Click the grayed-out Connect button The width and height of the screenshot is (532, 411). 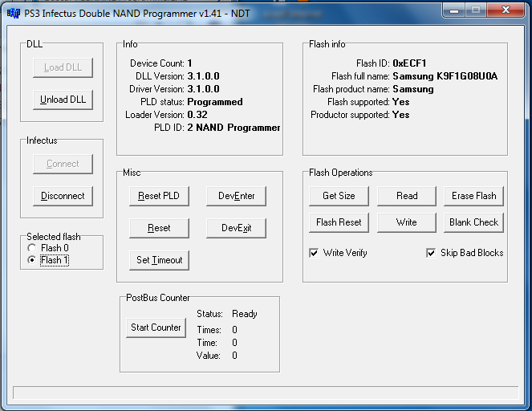coord(63,164)
